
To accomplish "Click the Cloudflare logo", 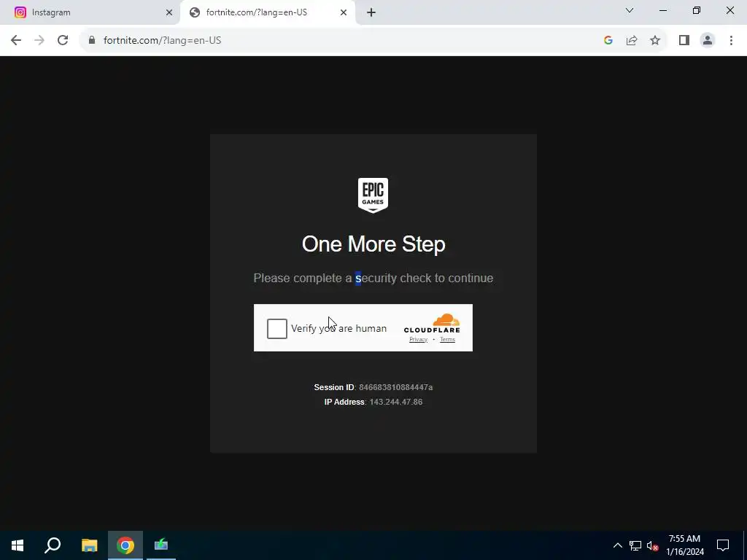I will 432,323.
